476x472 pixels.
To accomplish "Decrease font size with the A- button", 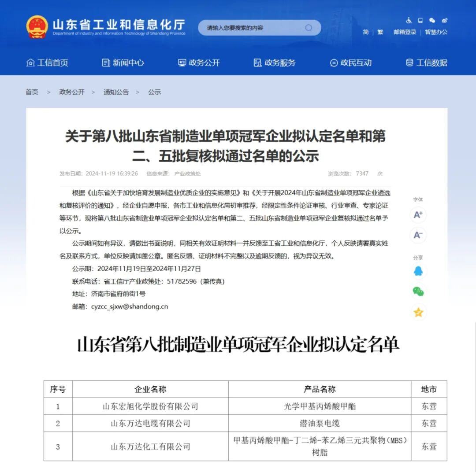I will point(417,236).
